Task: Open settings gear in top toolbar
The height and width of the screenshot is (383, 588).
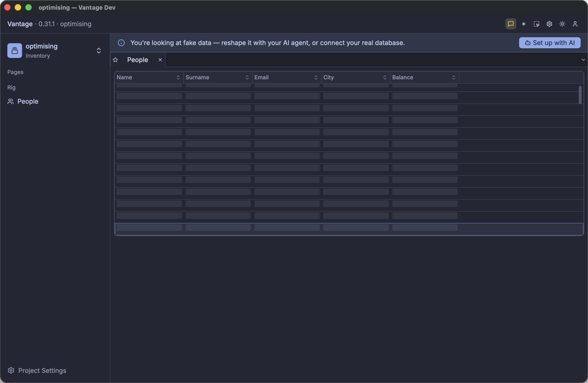Action: click(x=549, y=24)
